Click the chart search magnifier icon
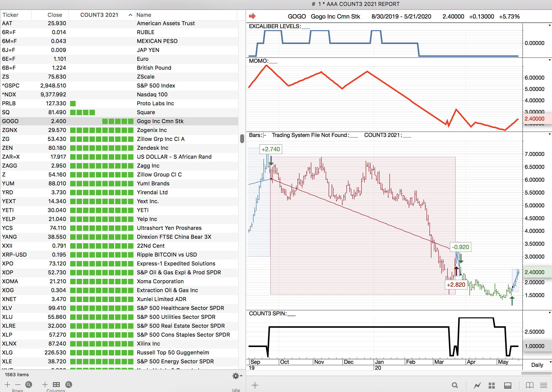This screenshot has height=392, width=552. coord(455,385)
